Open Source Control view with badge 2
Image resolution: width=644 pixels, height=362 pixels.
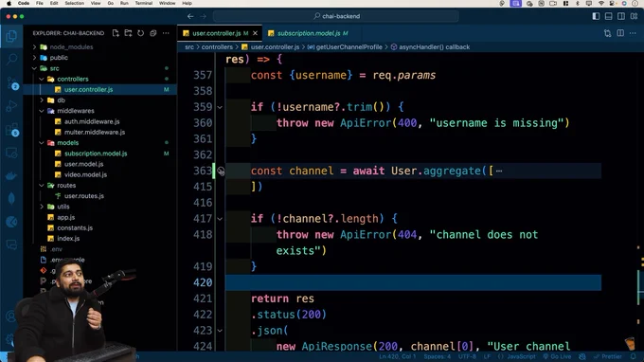click(x=11, y=83)
